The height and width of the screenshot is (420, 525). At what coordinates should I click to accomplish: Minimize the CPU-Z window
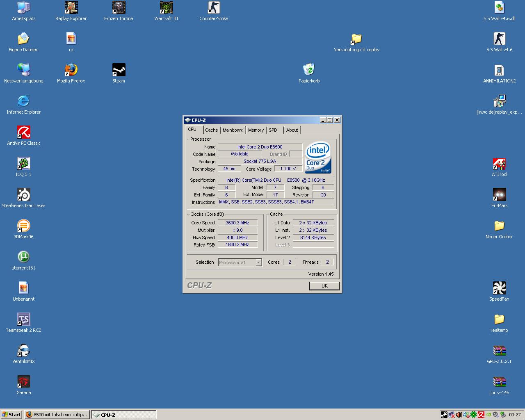pos(323,120)
